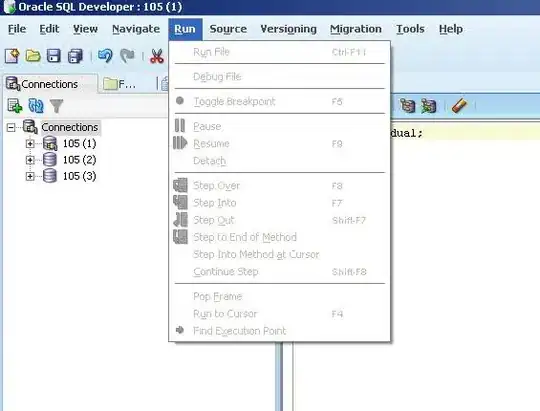
Task: Choose Step Over in Run menu
Action: pos(279,186)
